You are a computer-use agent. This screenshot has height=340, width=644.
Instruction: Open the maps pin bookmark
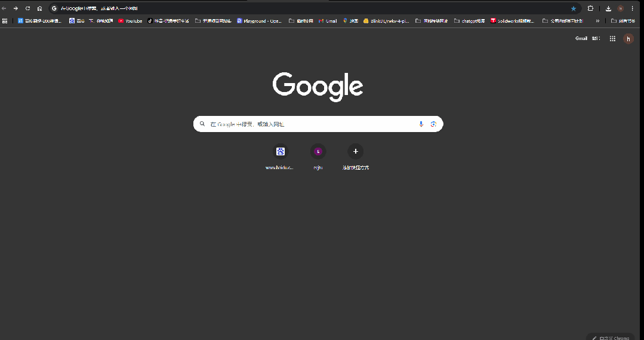[x=350, y=20]
